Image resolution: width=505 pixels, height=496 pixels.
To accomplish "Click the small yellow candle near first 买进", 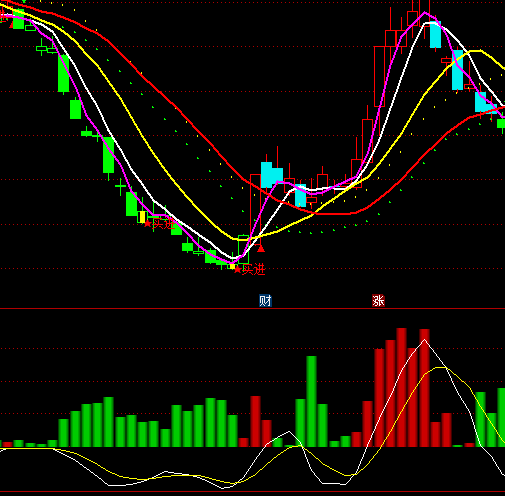I will tap(143, 217).
